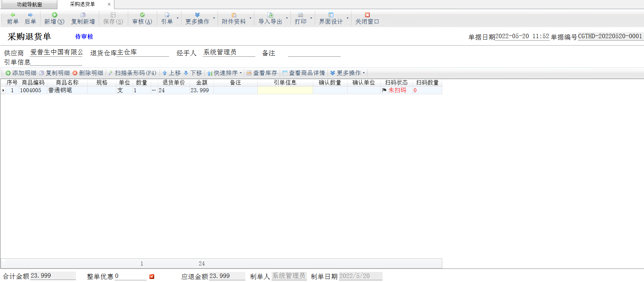
Task: Go to the previous document (前单)
Action: coord(12,18)
